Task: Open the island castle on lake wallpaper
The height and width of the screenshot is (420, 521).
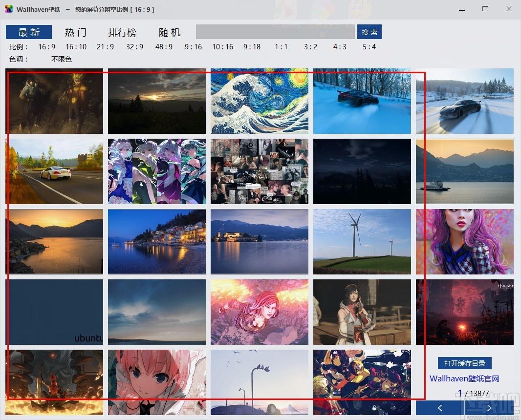Action: pyautogui.click(x=260, y=242)
